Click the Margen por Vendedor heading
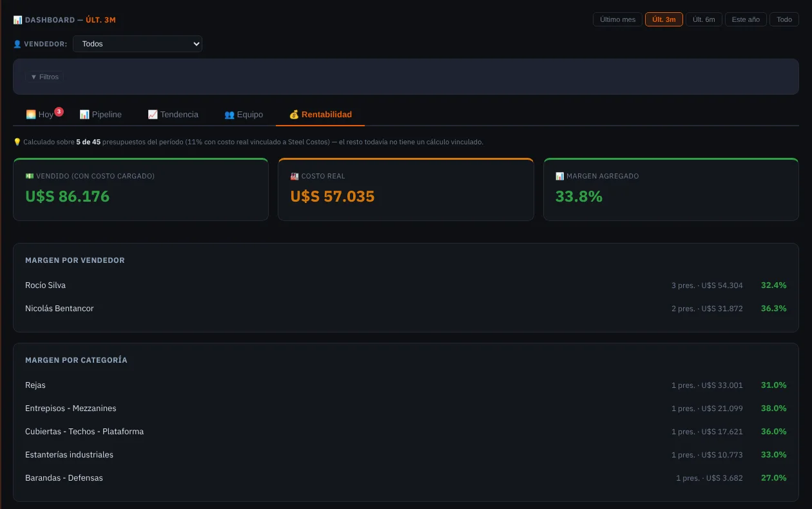 point(75,260)
